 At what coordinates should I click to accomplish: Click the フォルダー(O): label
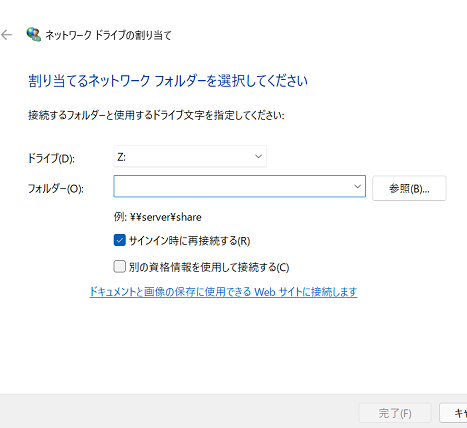(55, 189)
